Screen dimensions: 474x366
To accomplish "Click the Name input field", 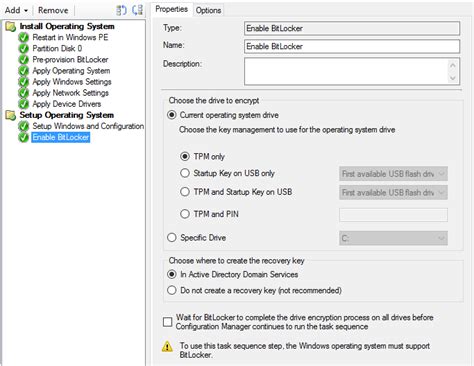I will pyautogui.click(x=352, y=46).
